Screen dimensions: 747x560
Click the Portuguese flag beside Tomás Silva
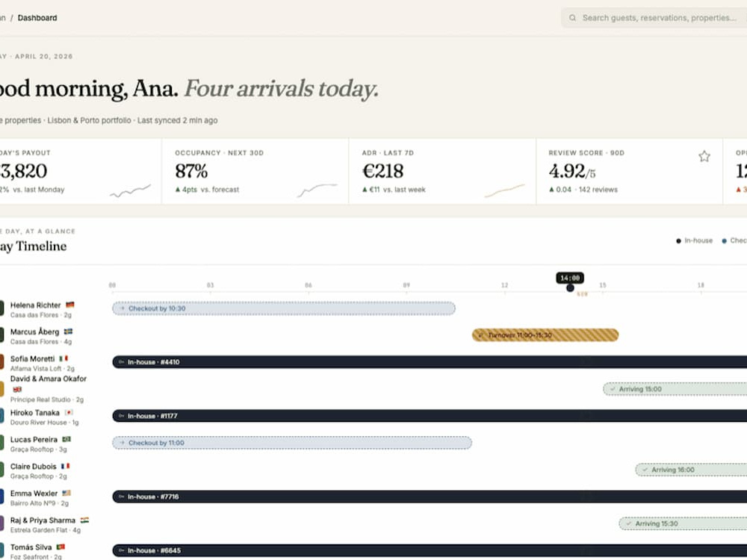point(61,547)
